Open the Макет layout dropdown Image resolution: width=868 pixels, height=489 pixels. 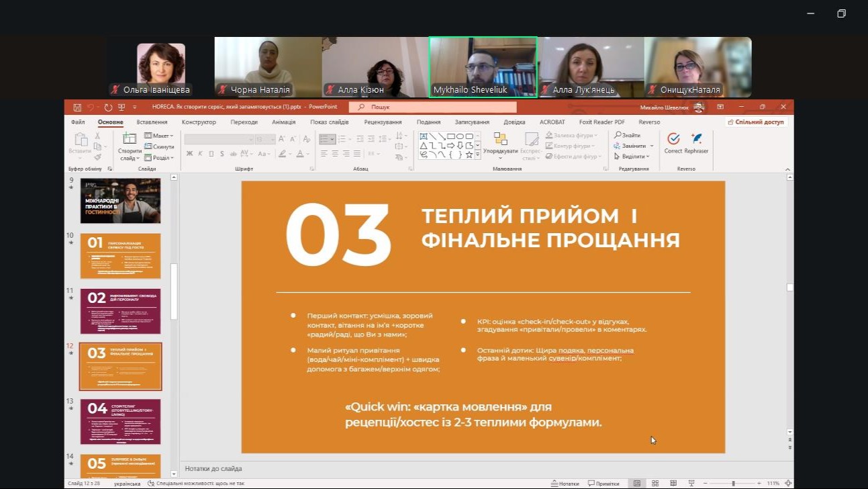click(x=159, y=136)
